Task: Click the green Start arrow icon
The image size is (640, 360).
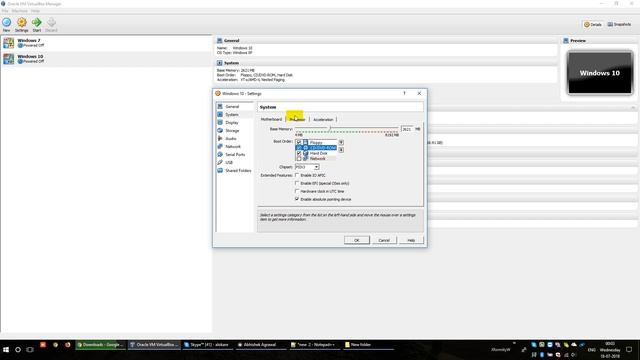Action: tap(37, 22)
